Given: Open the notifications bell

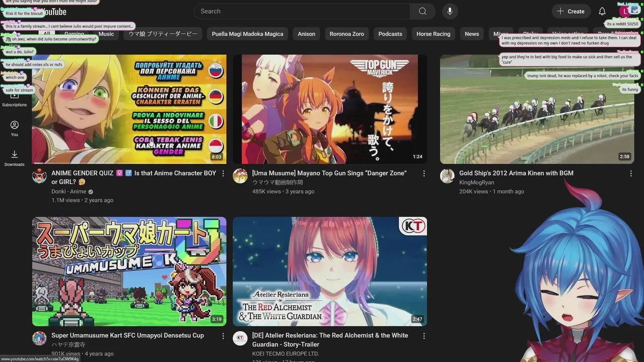Looking at the screenshot, I should 602,11.
